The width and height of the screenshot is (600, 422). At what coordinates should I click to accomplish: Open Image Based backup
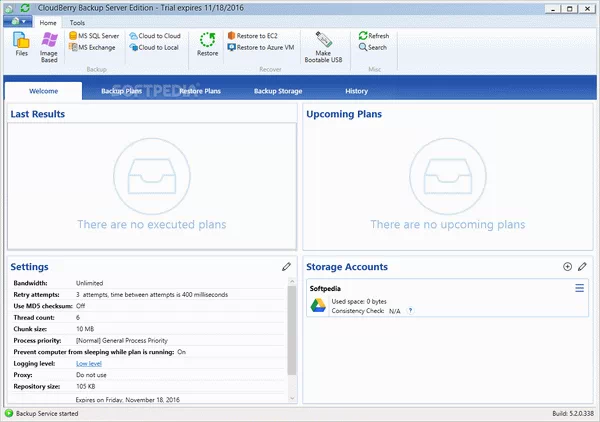(x=49, y=47)
